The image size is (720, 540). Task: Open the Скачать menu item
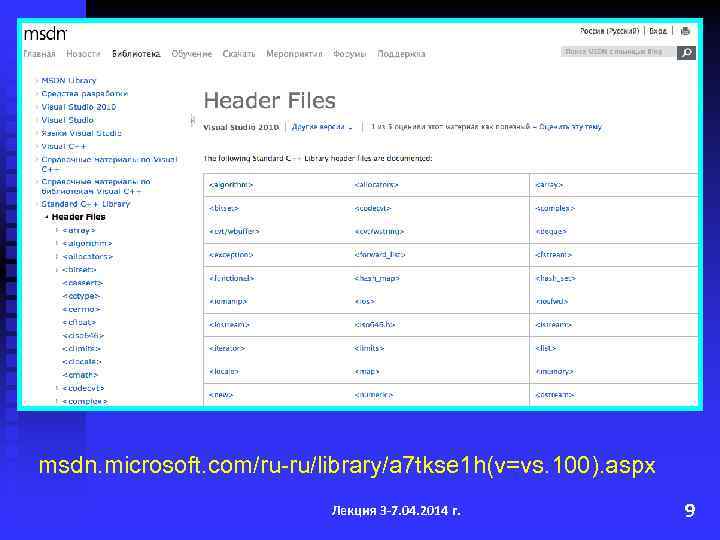(x=239, y=54)
